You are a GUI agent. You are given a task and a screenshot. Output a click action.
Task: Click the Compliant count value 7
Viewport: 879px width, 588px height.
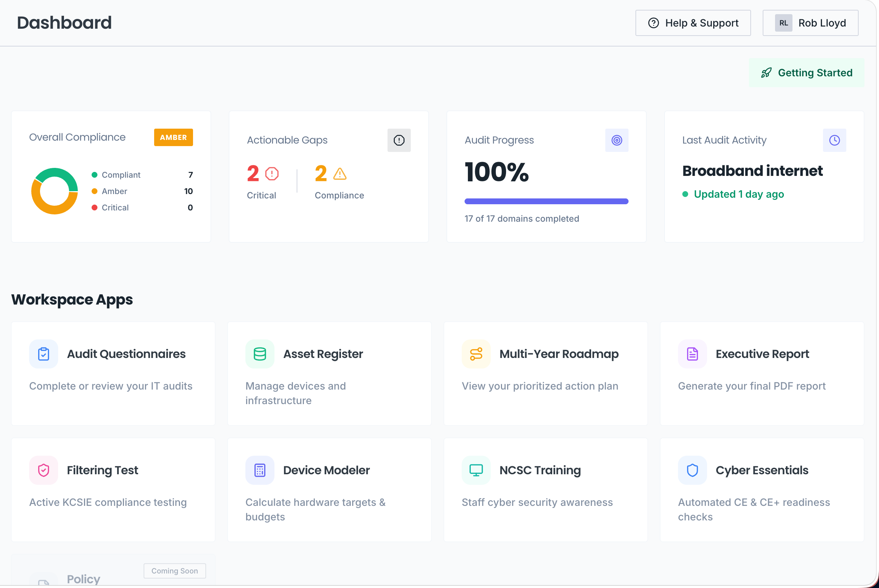[190, 175]
